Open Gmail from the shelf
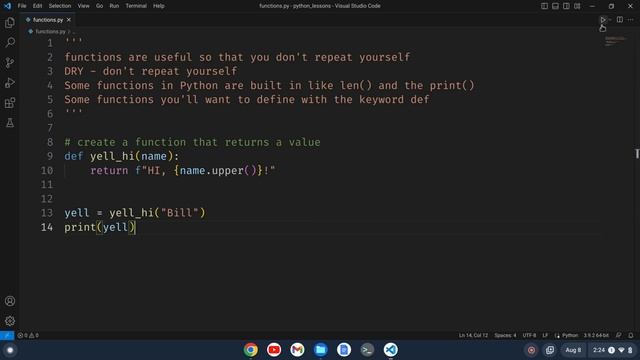 click(x=297, y=350)
